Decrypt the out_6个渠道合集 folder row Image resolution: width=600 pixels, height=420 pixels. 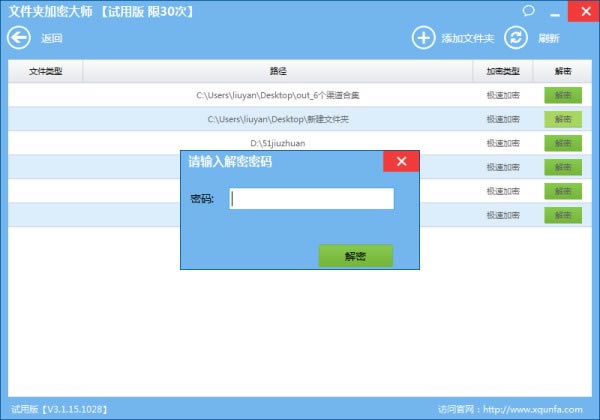(562, 95)
